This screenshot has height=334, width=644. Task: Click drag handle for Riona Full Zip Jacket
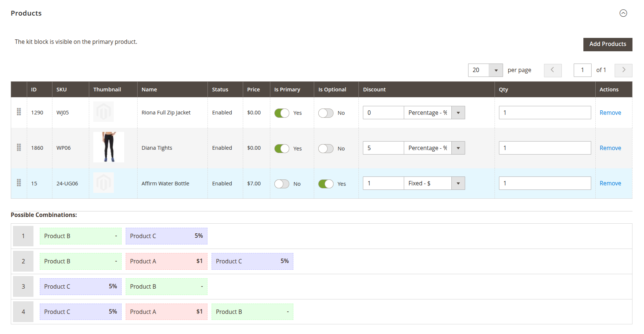[19, 112]
